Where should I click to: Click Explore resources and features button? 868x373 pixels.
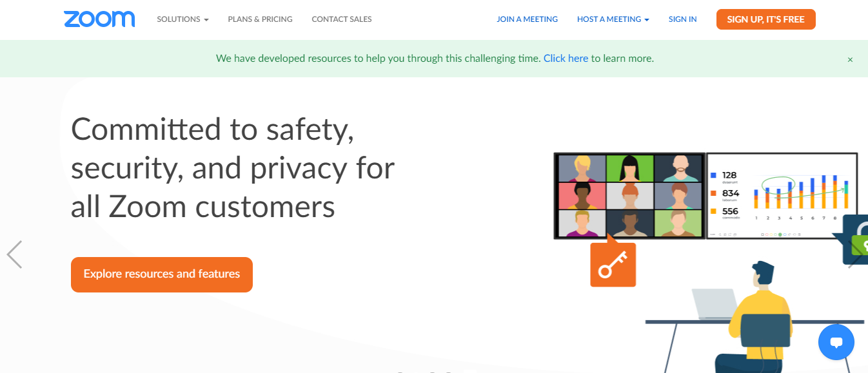coord(162,274)
